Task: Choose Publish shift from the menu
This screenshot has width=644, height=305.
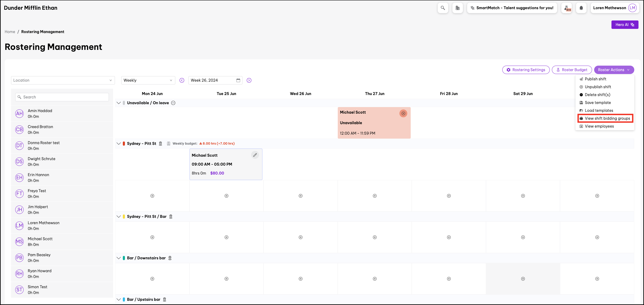Action: click(x=595, y=79)
